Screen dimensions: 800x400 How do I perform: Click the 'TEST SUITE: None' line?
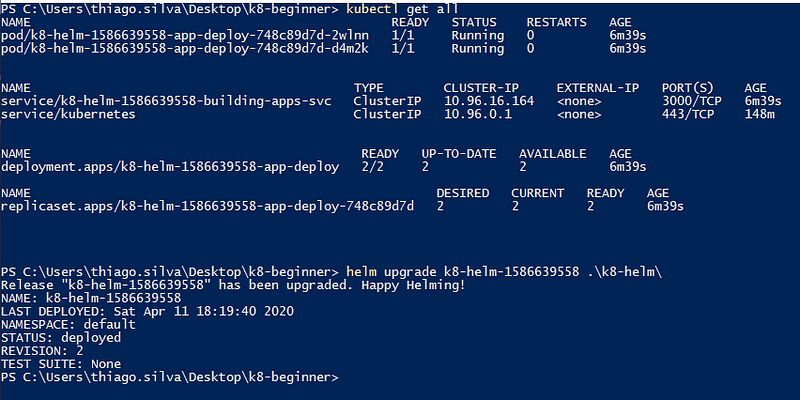[61, 364]
